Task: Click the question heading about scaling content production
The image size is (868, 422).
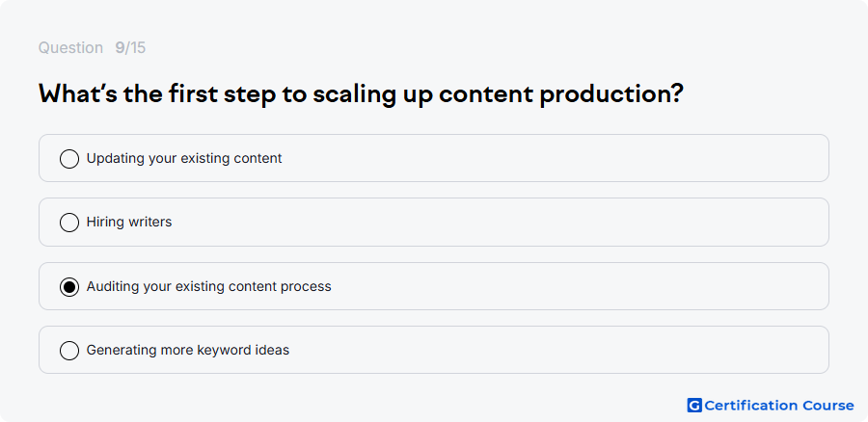Action: tap(361, 94)
